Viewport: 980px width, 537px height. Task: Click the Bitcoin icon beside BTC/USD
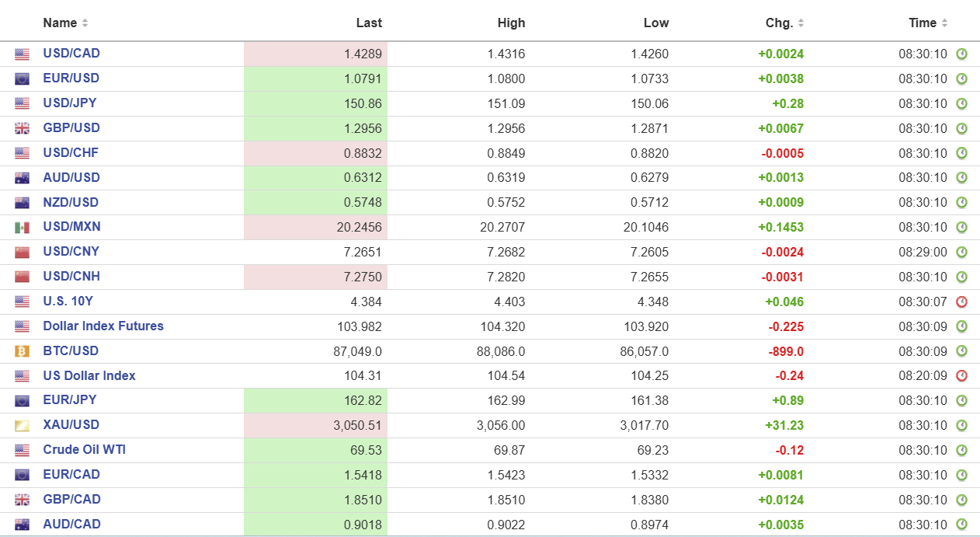(x=22, y=351)
